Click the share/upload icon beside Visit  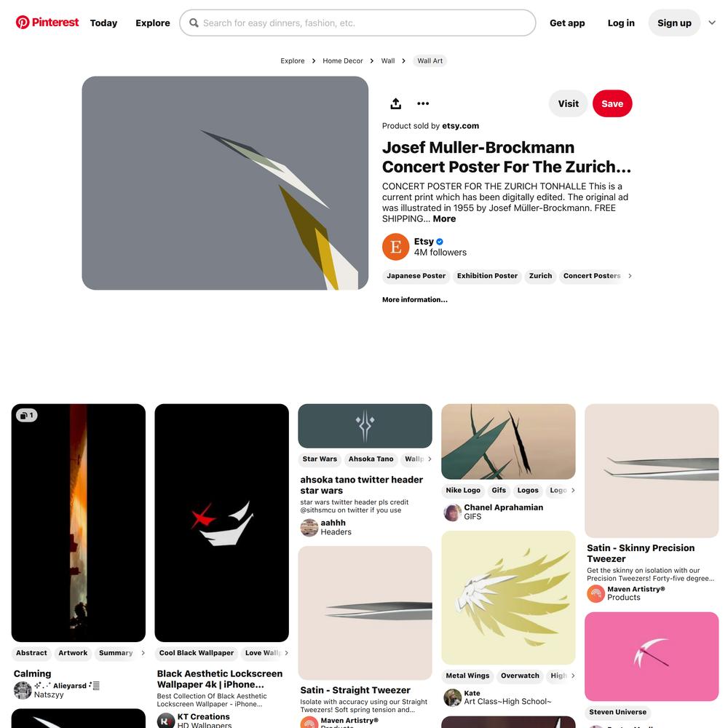tap(395, 103)
